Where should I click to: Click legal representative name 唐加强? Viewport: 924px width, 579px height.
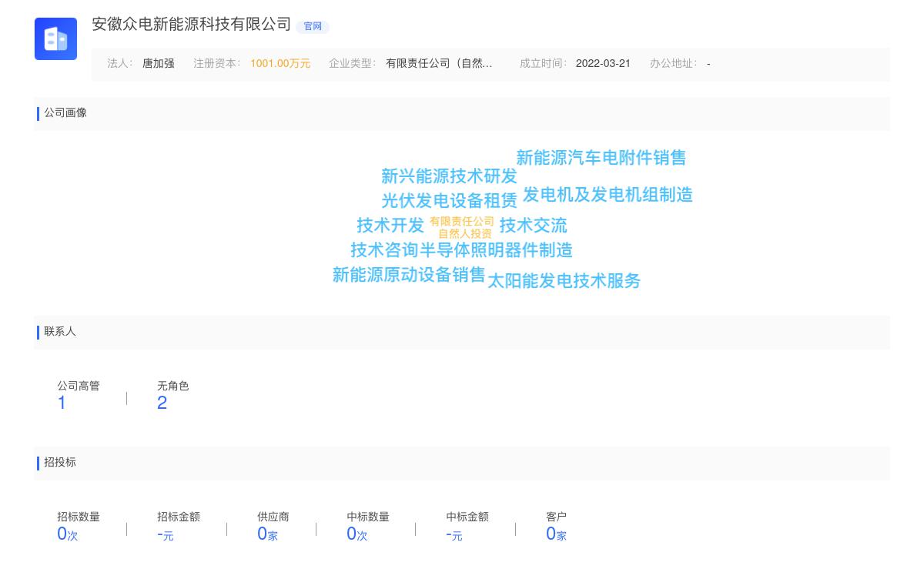159,64
